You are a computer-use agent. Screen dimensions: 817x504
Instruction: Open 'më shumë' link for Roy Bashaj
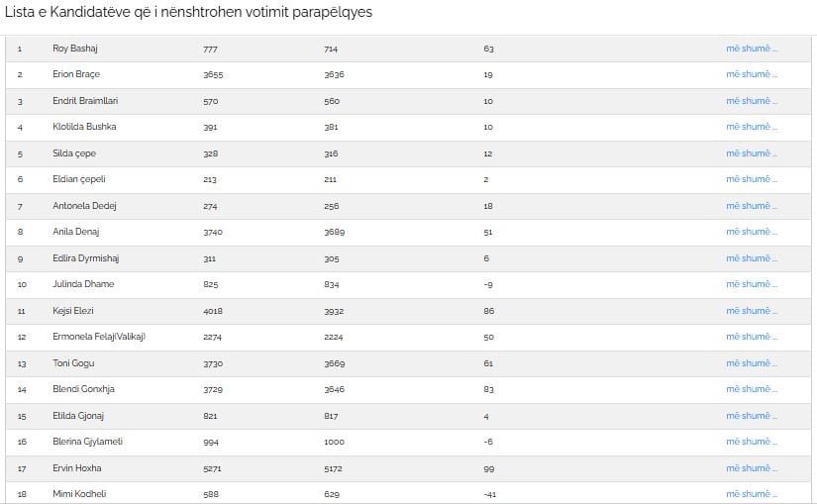pos(752,49)
